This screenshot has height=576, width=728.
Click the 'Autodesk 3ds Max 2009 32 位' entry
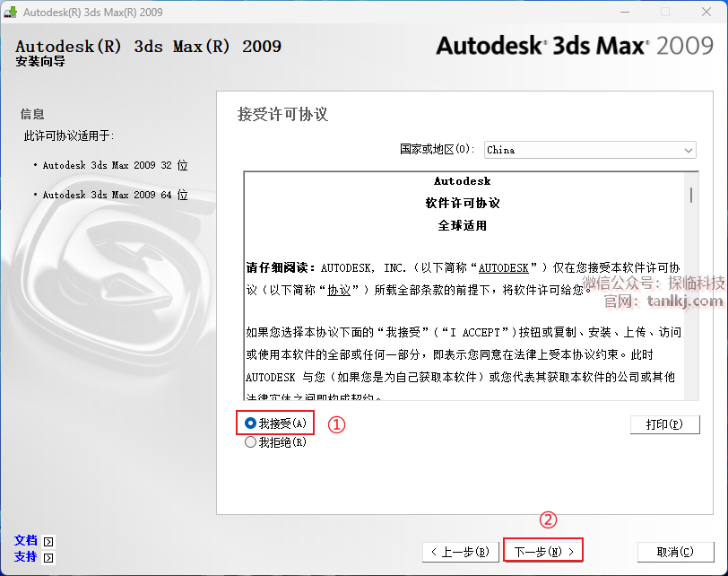[x=115, y=165]
